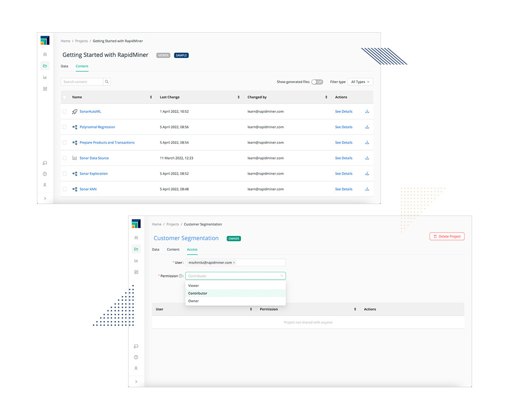Image resolution: width=509 pixels, height=420 pixels.
Task: Open the Sonar Exploration item
Action: tap(94, 174)
